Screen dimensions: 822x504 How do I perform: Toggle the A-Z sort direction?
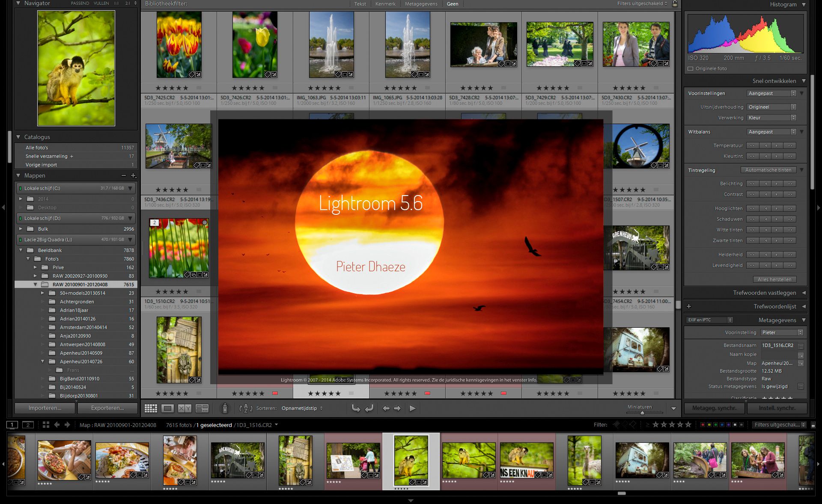(246, 408)
